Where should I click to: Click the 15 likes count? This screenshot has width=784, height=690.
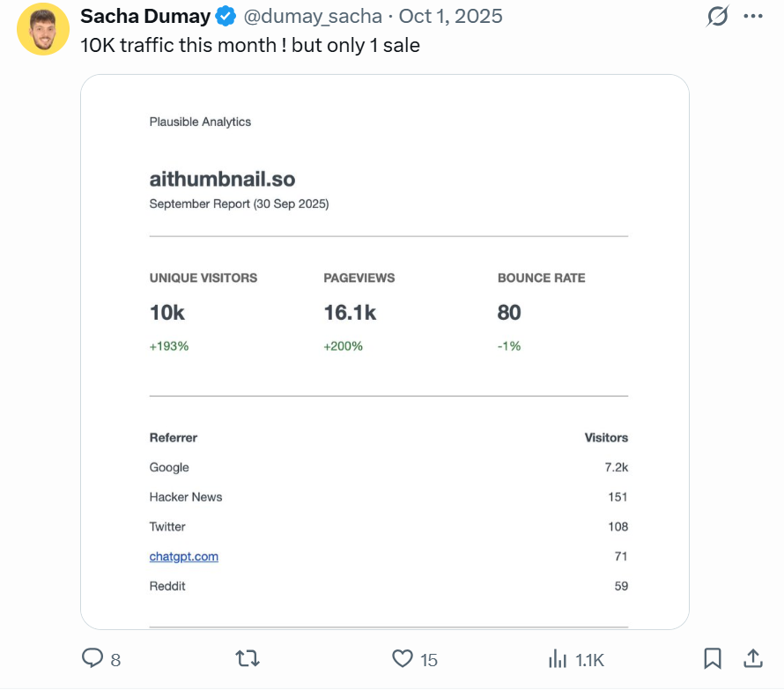[x=426, y=658]
